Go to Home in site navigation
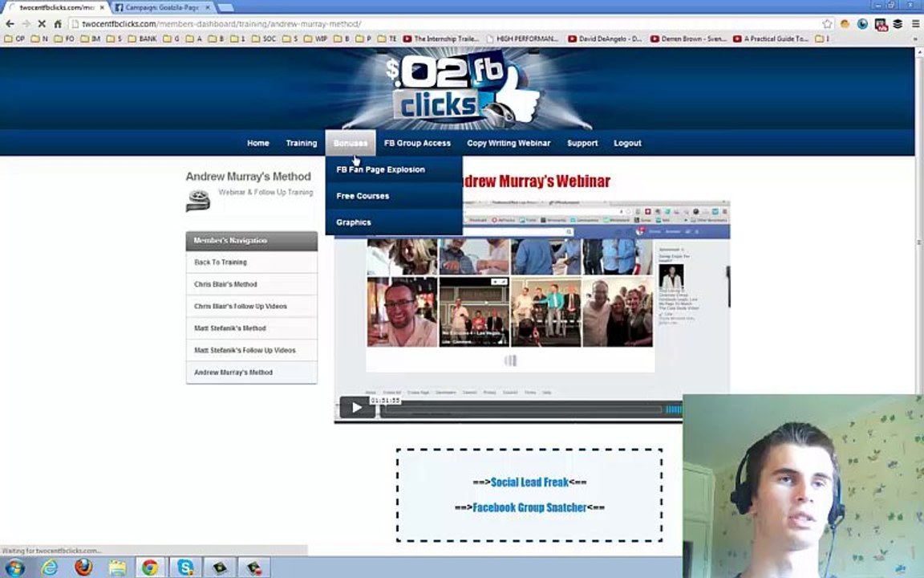Screen dimensions: 924x578 pos(258,144)
